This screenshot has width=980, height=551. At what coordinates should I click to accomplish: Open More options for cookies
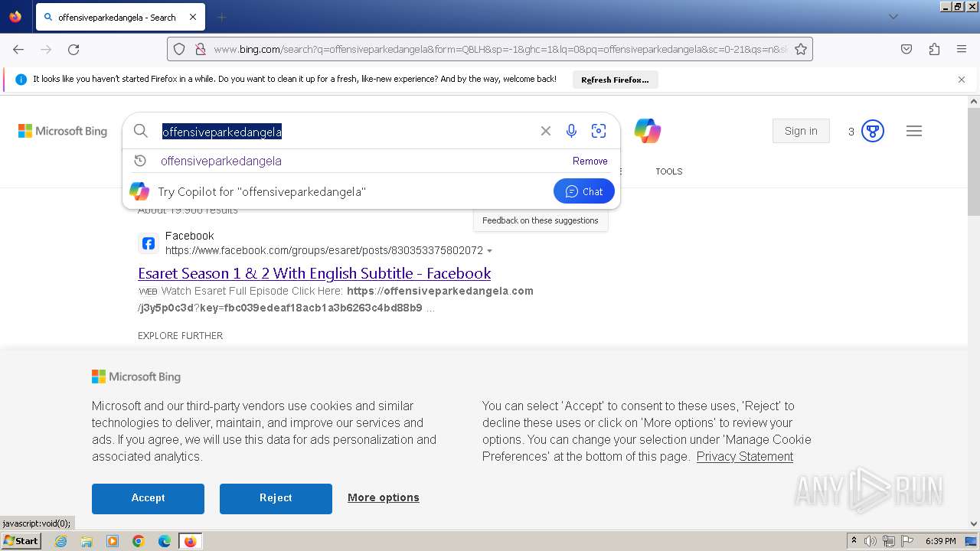click(x=384, y=497)
